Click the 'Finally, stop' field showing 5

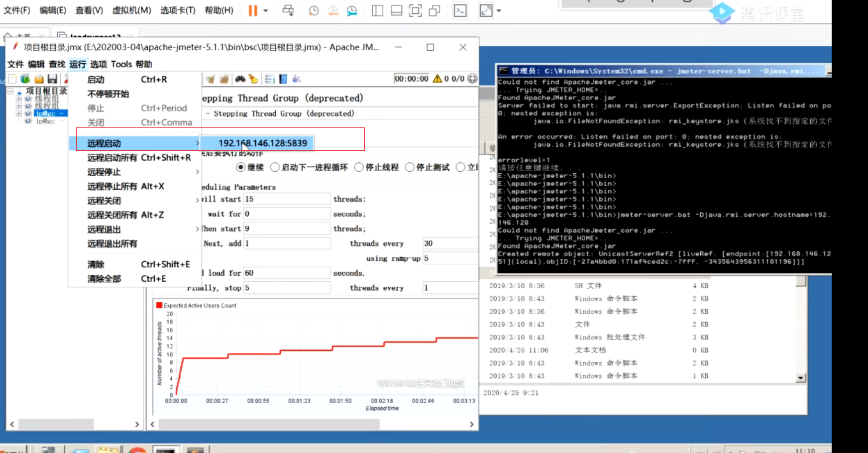coord(287,288)
